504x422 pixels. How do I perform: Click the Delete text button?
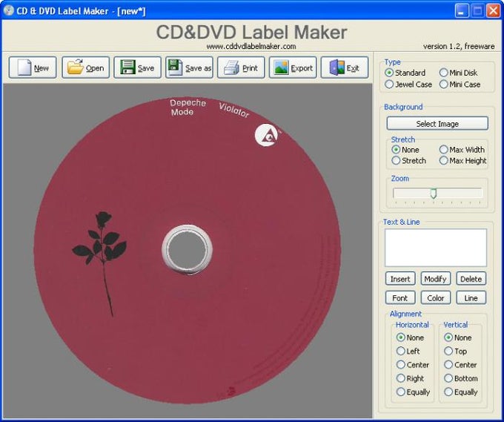click(471, 279)
